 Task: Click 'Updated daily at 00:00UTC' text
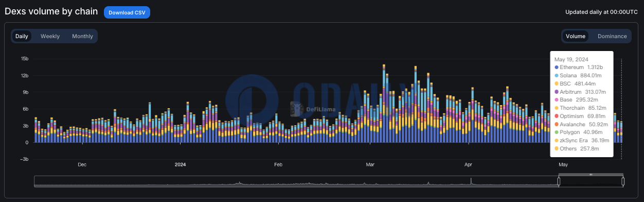pos(601,12)
